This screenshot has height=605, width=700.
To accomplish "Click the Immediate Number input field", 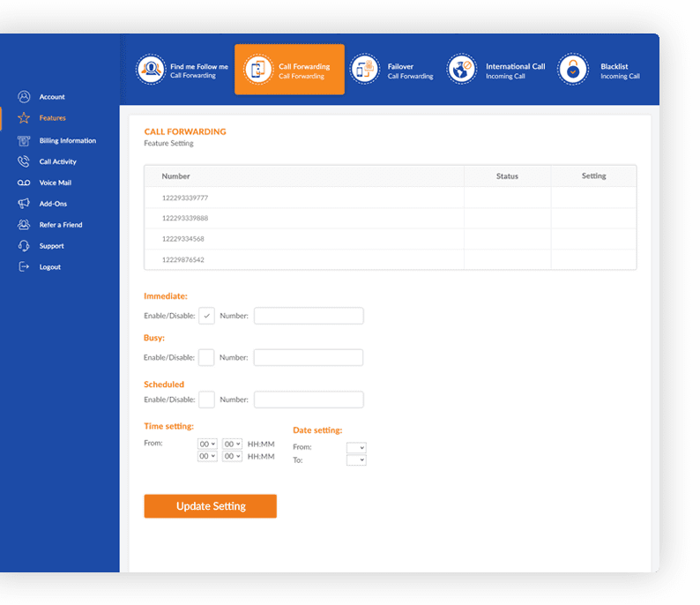I will (x=309, y=316).
